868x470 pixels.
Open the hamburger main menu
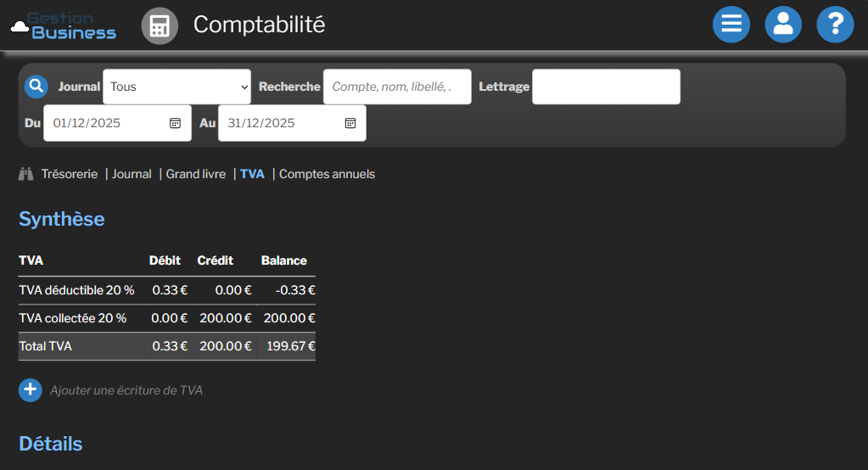pyautogui.click(x=731, y=25)
